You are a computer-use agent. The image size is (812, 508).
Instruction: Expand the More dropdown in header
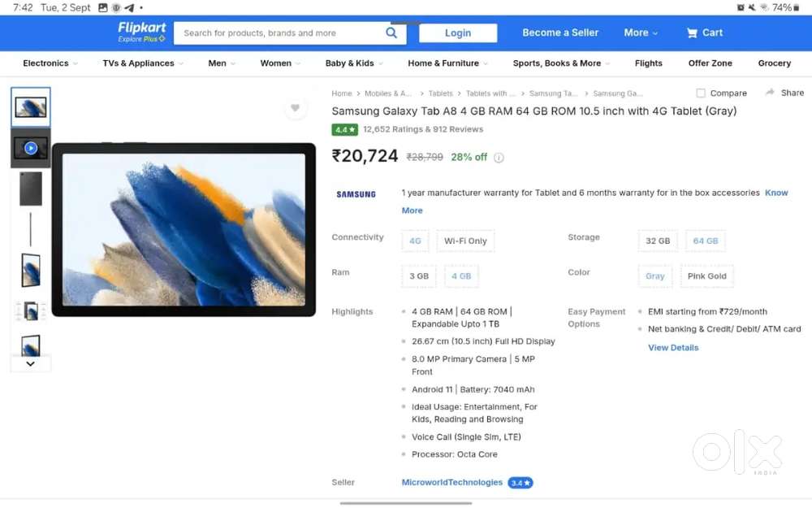[641, 33]
